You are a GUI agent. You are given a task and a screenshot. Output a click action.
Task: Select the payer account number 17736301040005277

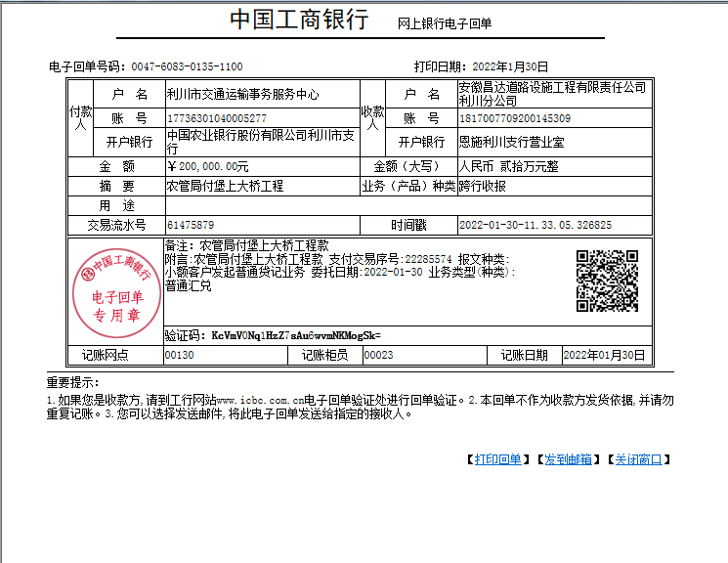(x=216, y=118)
